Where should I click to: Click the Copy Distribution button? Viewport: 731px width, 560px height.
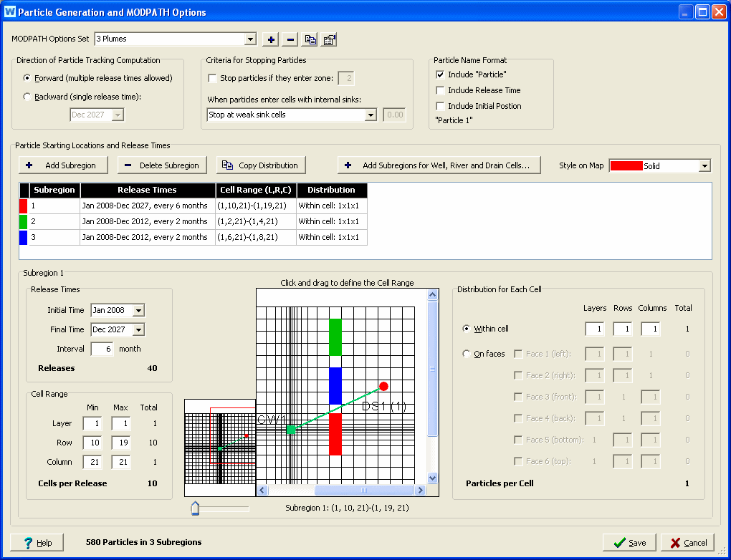[261, 165]
